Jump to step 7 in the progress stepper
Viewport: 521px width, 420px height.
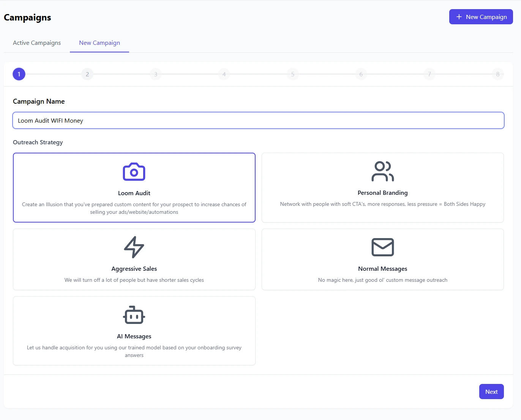click(429, 74)
